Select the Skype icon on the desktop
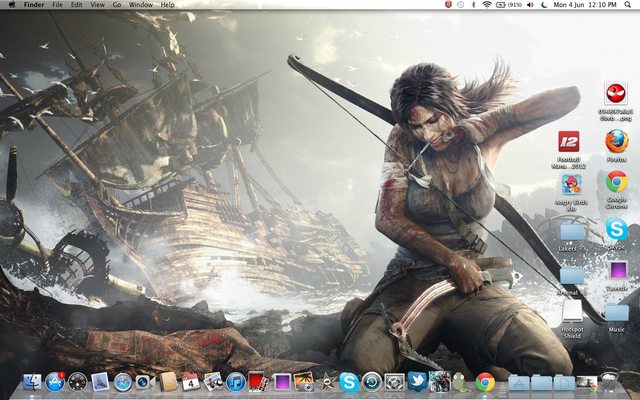 click(x=616, y=229)
